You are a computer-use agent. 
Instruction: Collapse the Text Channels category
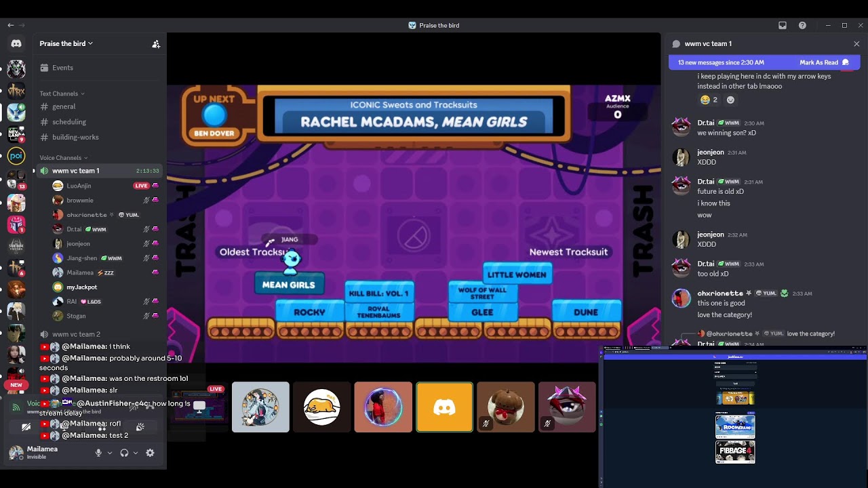pos(62,94)
